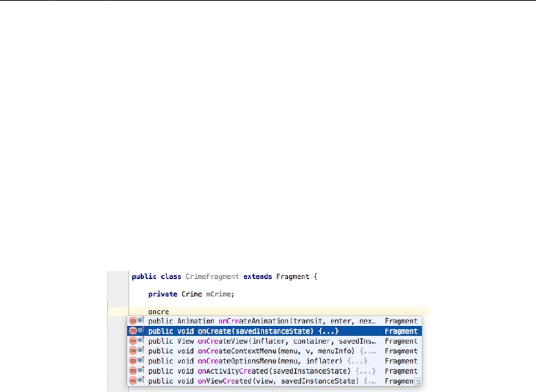Image resolution: width=536 pixels, height=392 pixels.
Task: Click 'Fragment' after the extends keyword
Action: point(293,276)
